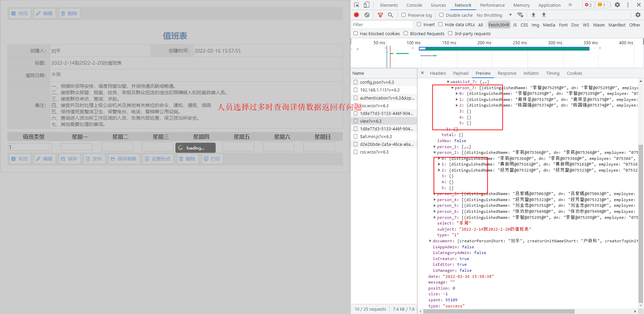Enable the Preserve log checkbox

404,15
